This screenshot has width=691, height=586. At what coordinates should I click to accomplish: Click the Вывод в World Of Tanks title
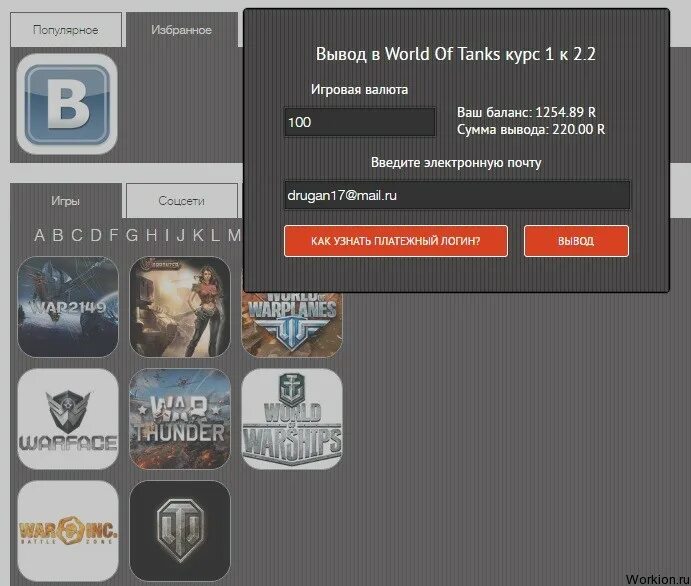(456, 54)
